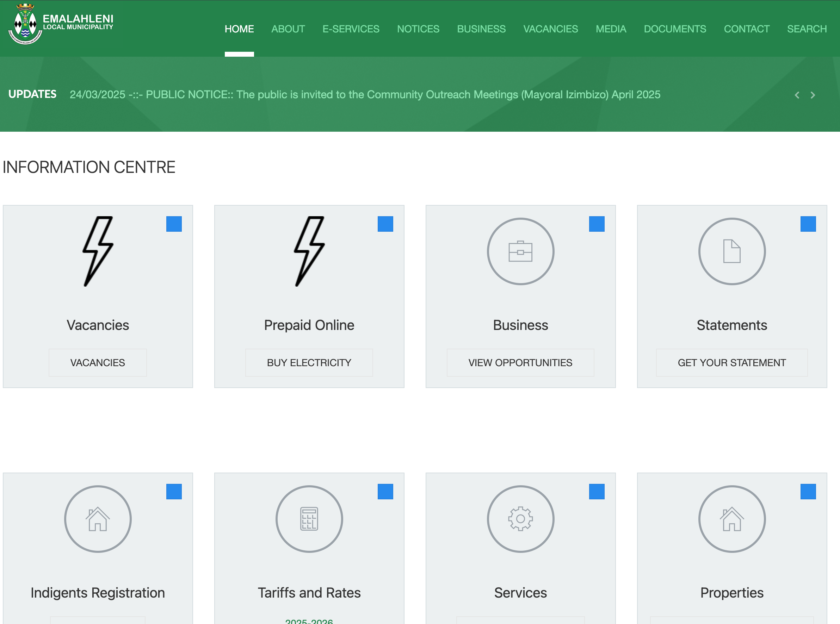The image size is (840, 624).
Task: Open the DOCUMENTS menu item
Action: (674, 29)
